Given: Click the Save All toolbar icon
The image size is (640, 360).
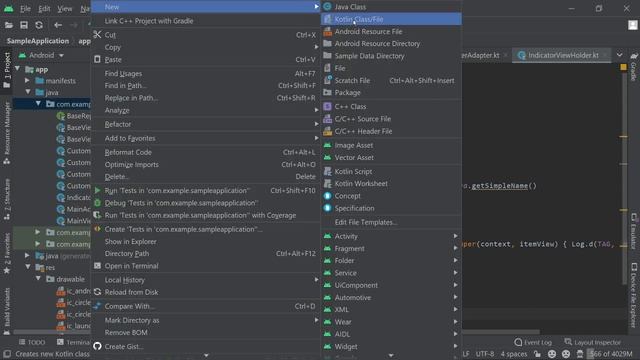Looking at the screenshot, I should click(24, 25).
